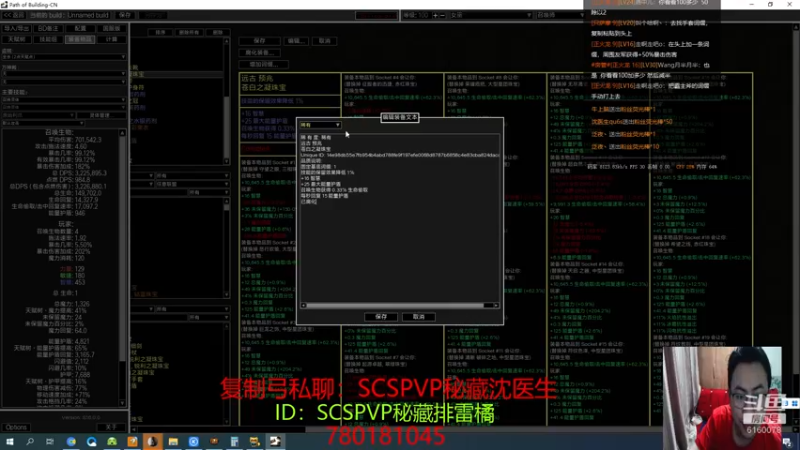Open the green creature taskbar icon
The width and height of the screenshot is (800, 450).
pos(112,441)
